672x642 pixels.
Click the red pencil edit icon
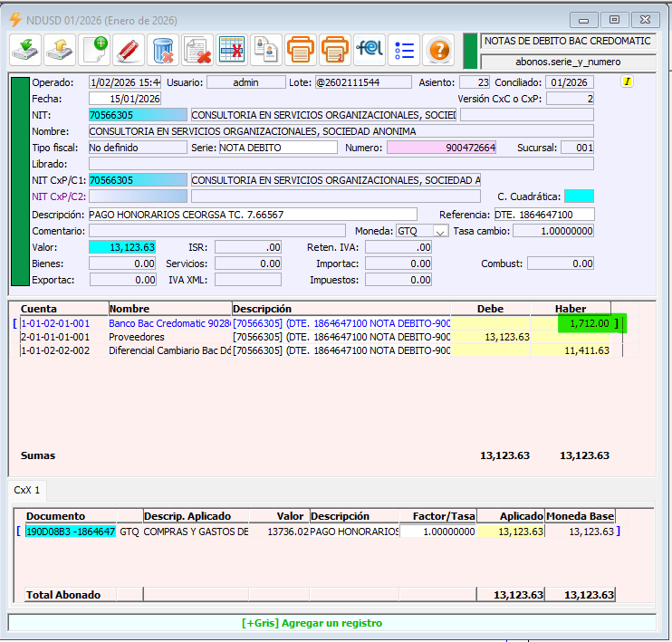click(x=129, y=49)
